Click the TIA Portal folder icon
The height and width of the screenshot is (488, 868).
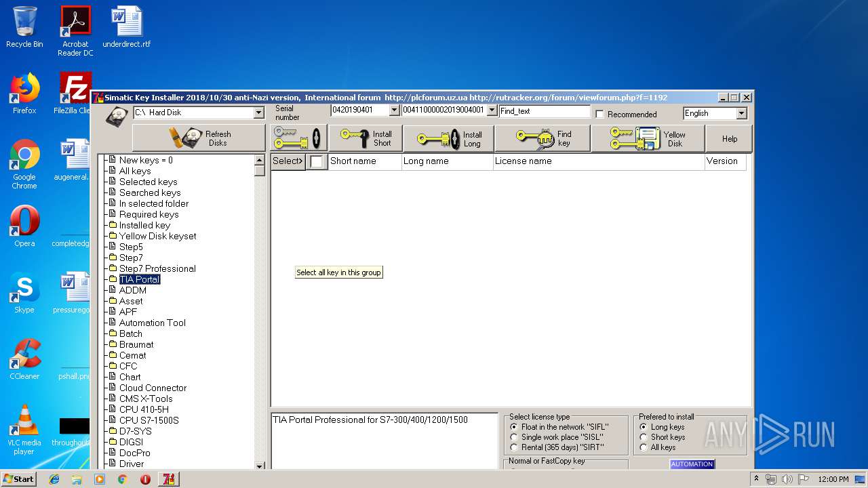113,279
